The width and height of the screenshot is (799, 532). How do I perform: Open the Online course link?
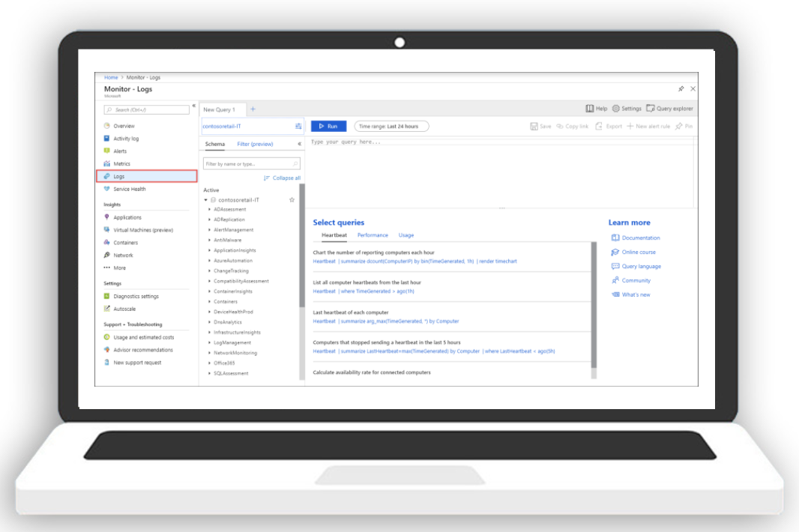pos(633,253)
